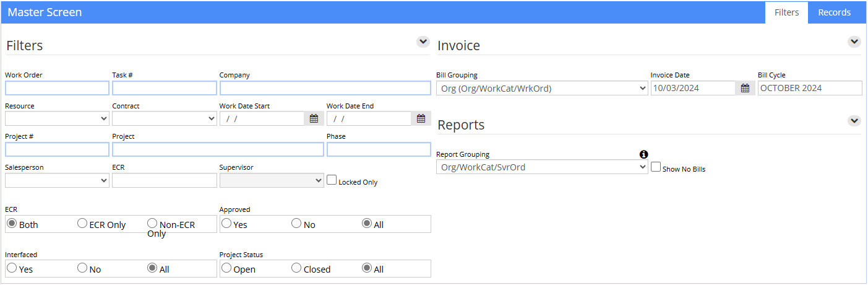
Task: Click the Company input field
Action: [325, 88]
